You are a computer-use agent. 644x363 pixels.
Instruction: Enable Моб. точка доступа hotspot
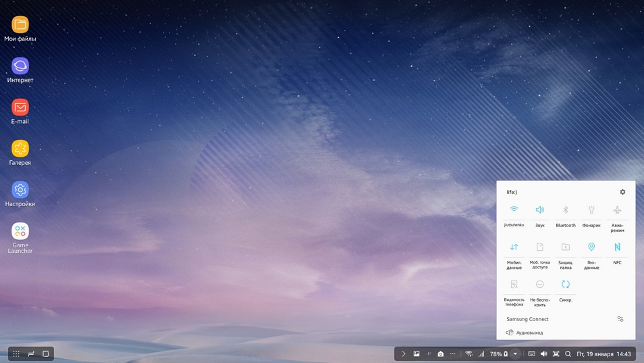tap(539, 256)
